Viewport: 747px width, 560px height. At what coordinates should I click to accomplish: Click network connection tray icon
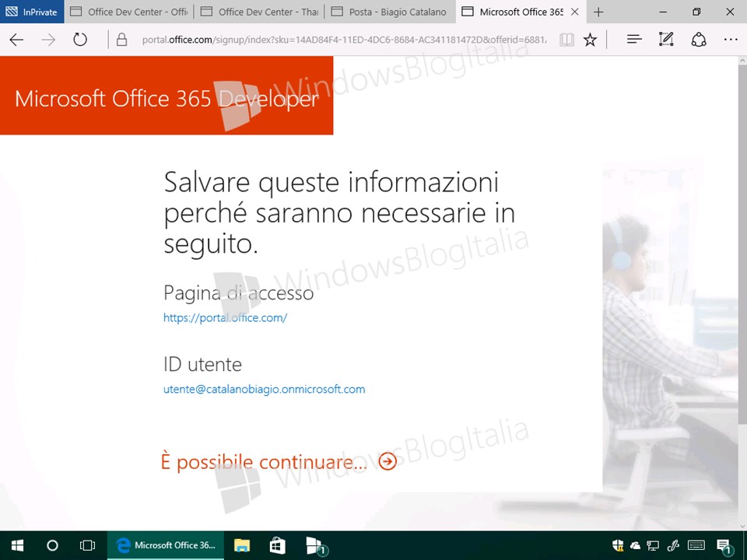653,545
